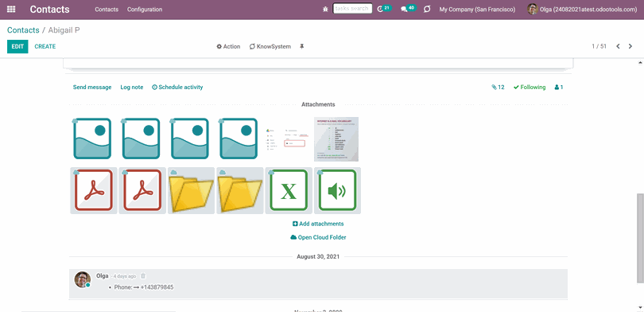Open the first image attachment placeholder
This screenshot has height=312, width=644.
pyautogui.click(x=92, y=138)
